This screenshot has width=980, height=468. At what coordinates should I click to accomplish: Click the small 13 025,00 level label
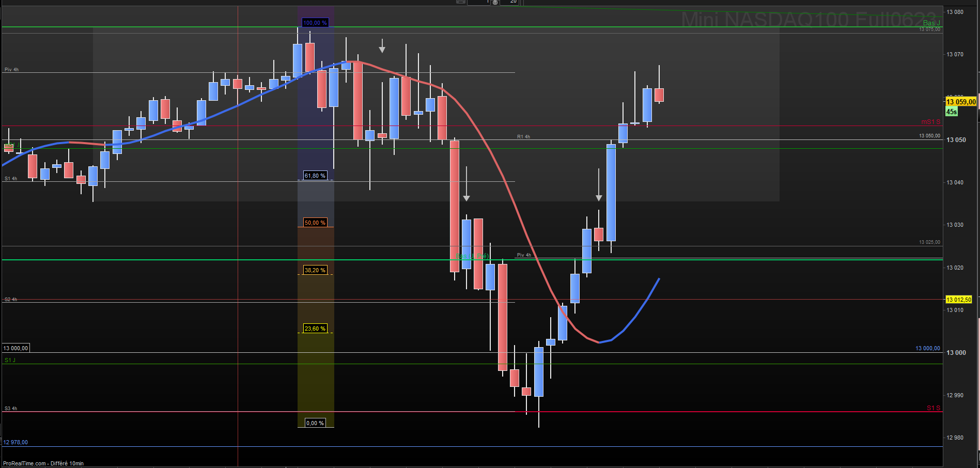tap(929, 242)
